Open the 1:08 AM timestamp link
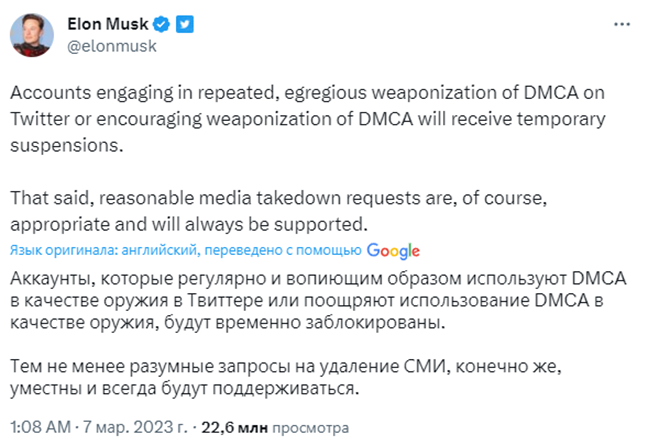The width and height of the screenshot is (648, 447). click(40, 427)
